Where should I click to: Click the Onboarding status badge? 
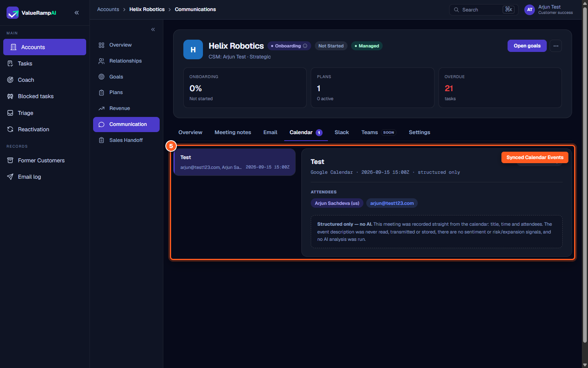(289, 46)
